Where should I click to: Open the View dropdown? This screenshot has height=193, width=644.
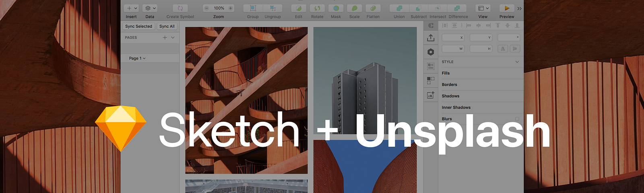tap(483, 8)
